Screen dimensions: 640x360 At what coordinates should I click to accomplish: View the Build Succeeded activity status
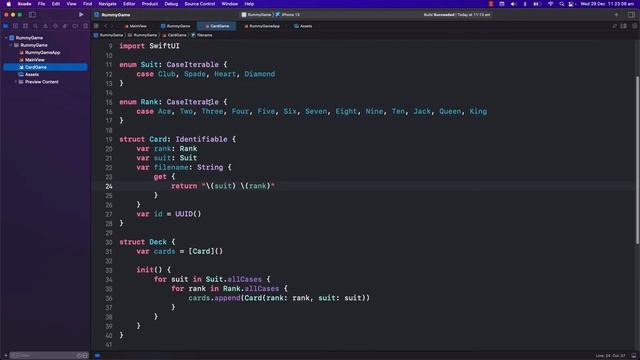pos(457,15)
